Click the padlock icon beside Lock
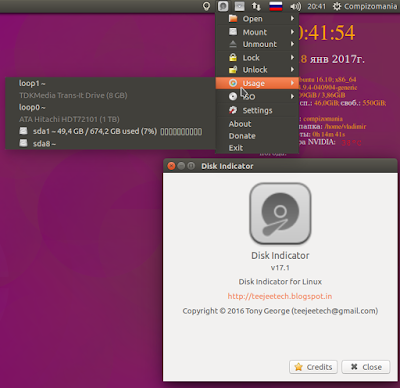The width and height of the screenshot is (400, 388). click(233, 57)
